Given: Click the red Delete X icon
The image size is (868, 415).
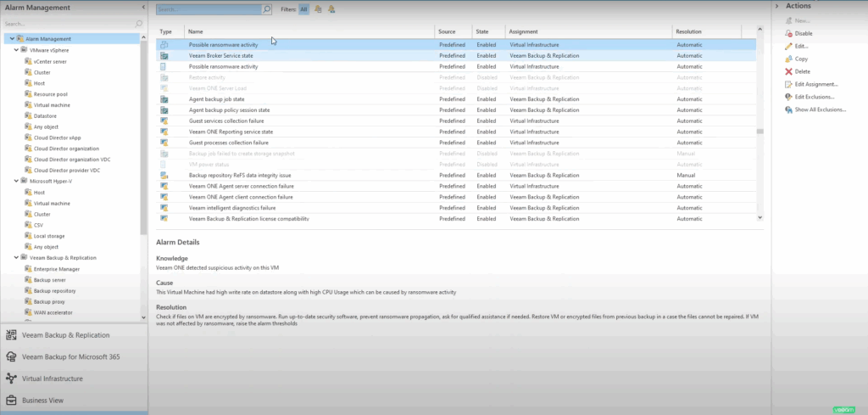Looking at the screenshot, I should [788, 71].
